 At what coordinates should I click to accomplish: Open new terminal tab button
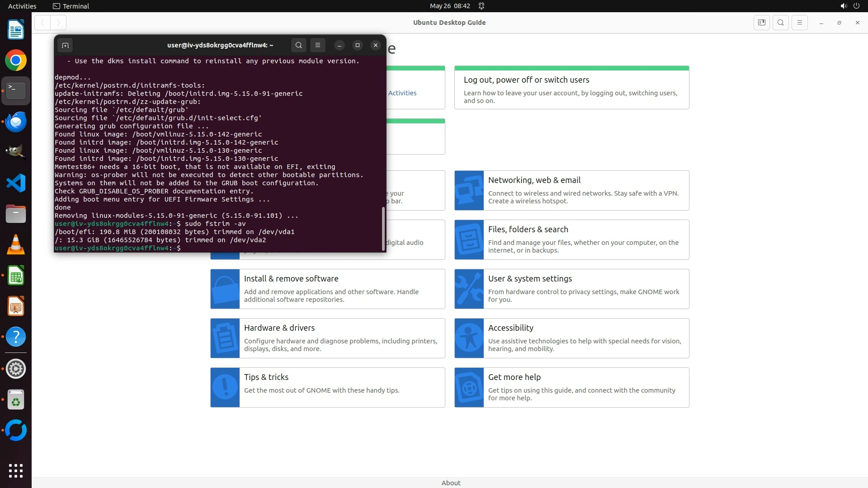click(65, 45)
